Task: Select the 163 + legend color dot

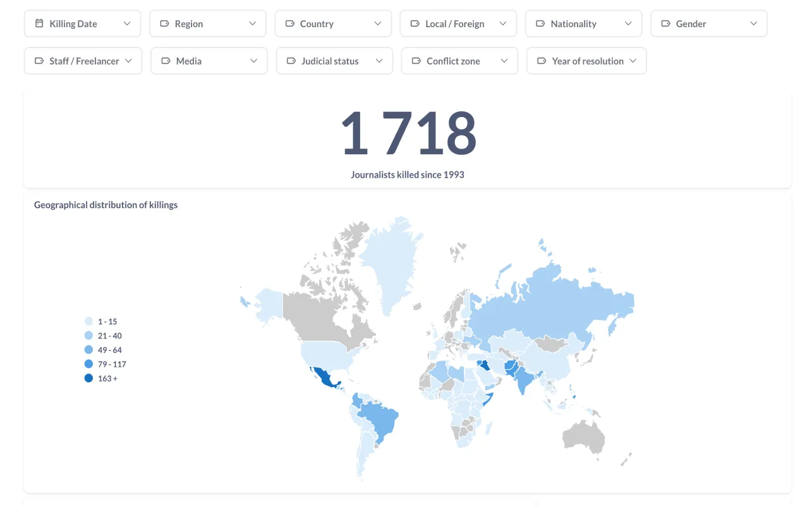Action: (x=88, y=378)
